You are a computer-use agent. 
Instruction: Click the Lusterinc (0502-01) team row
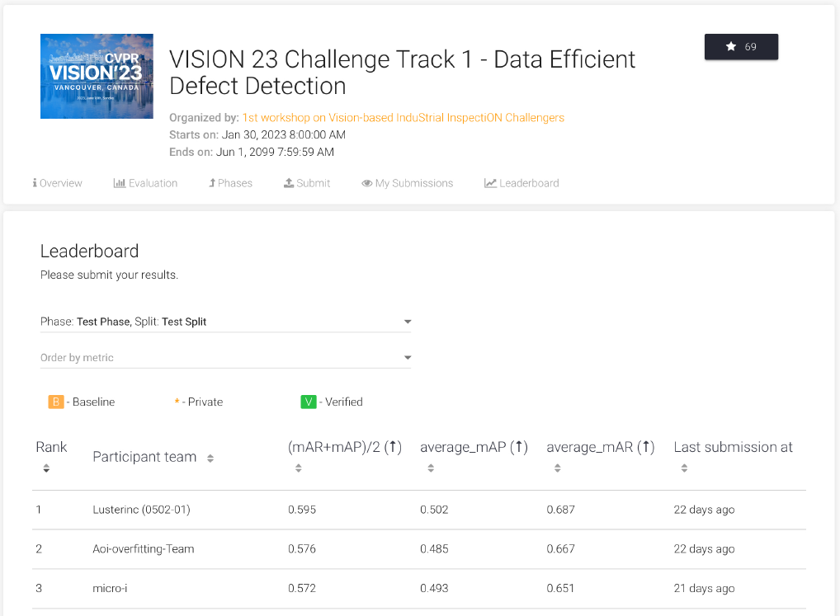pos(141,510)
